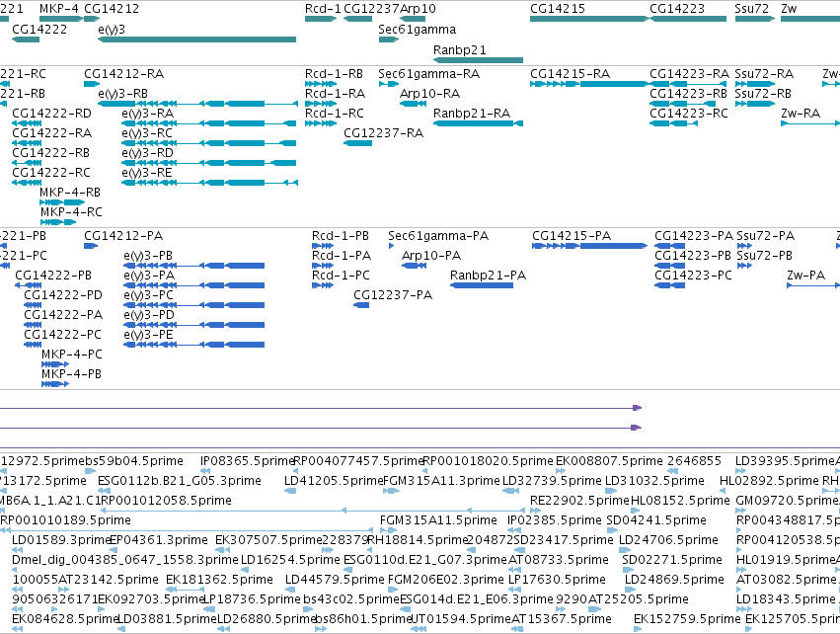The image size is (840, 634).
Task: Select the Zw-PA protein label
Action: point(805,276)
